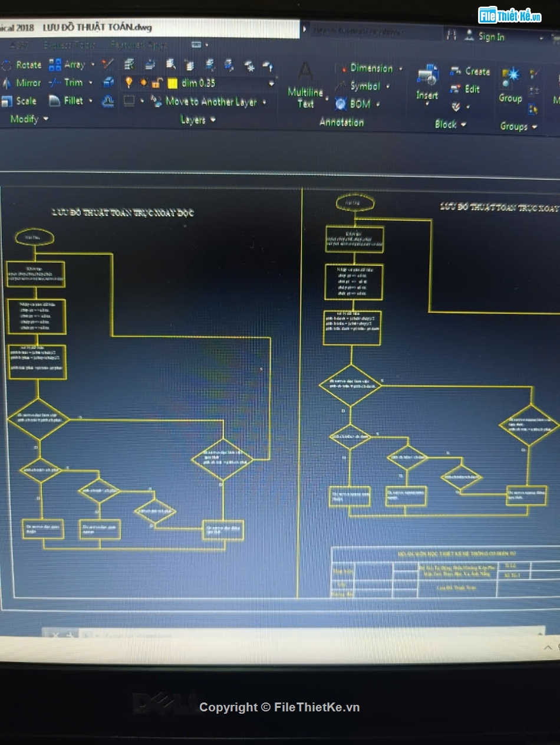Click the Symbol tool icon

[341, 86]
